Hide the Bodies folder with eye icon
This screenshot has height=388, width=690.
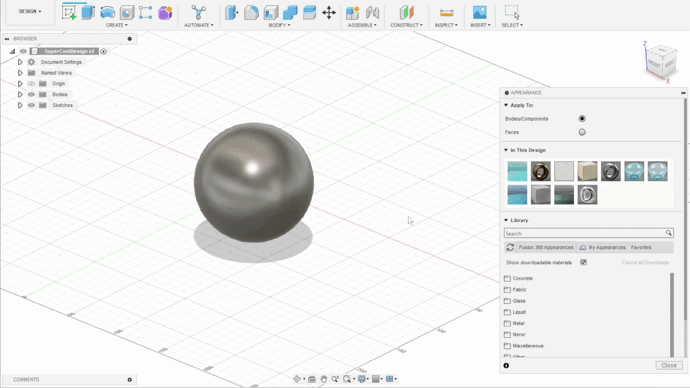[x=31, y=94]
